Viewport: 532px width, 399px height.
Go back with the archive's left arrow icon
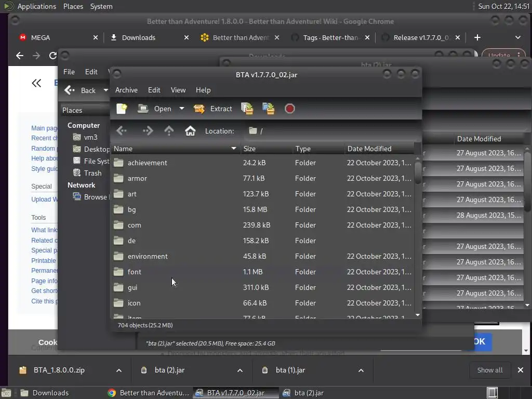coord(122,131)
